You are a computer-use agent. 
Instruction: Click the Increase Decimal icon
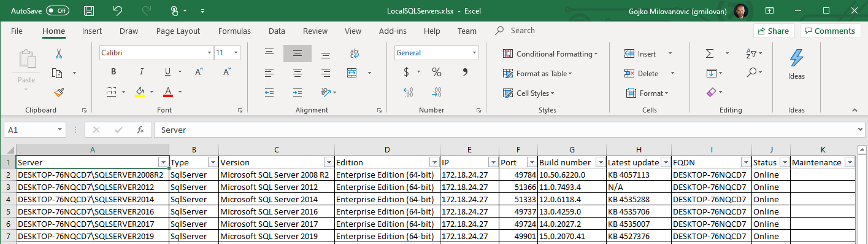(x=409, y=92)
